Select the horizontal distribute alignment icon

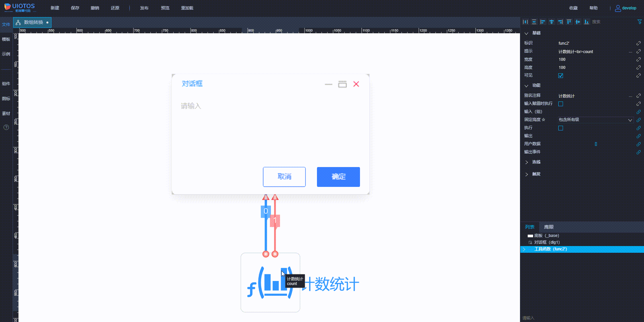tap(525, 22)
